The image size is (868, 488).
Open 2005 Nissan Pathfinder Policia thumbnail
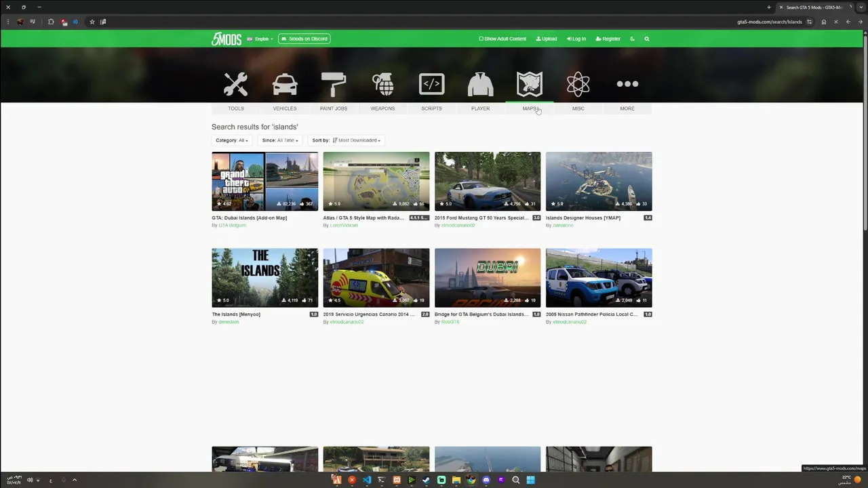[x=599, y=277]
